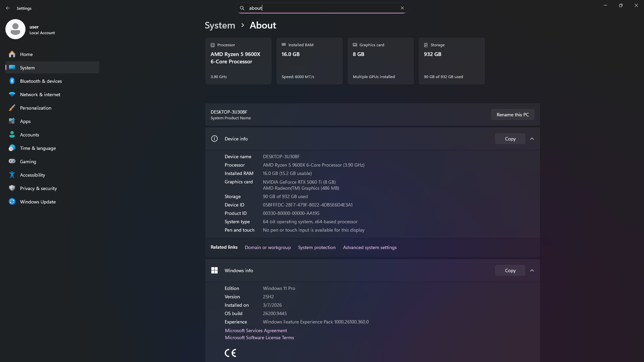Click the Experience pack value text
This screenshot has width=644, height=362.
[316, 322]
